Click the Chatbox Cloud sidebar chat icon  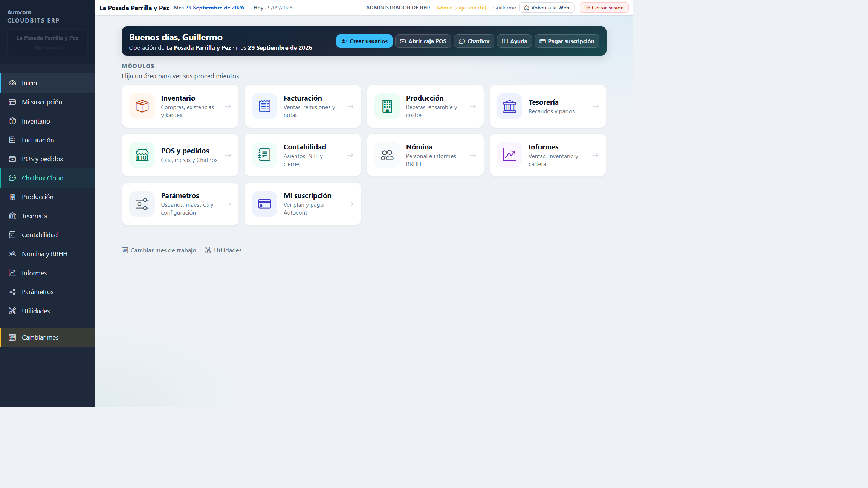(x=12, y=178)
